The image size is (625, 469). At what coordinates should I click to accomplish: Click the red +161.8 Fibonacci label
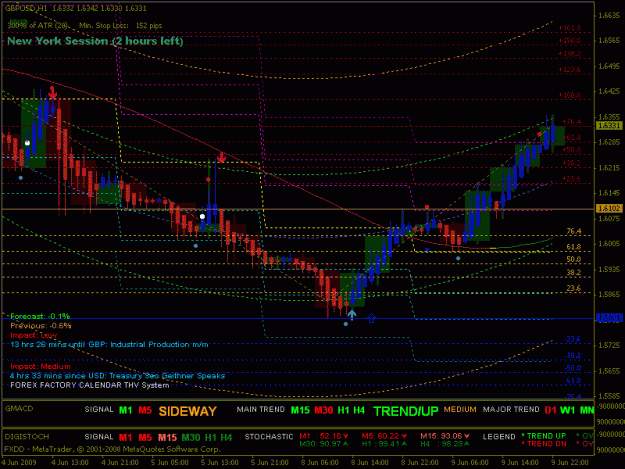pos(569,28)
